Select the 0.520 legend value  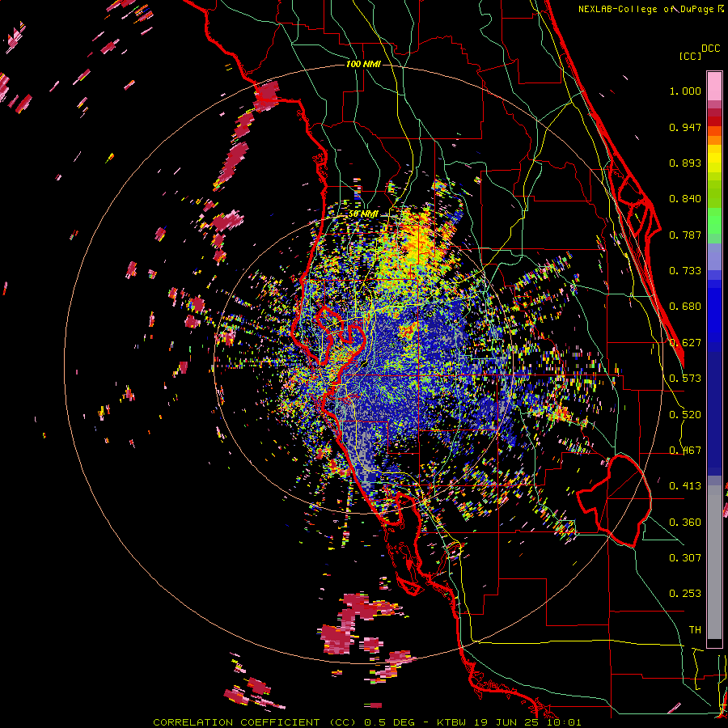click(685, 415)
